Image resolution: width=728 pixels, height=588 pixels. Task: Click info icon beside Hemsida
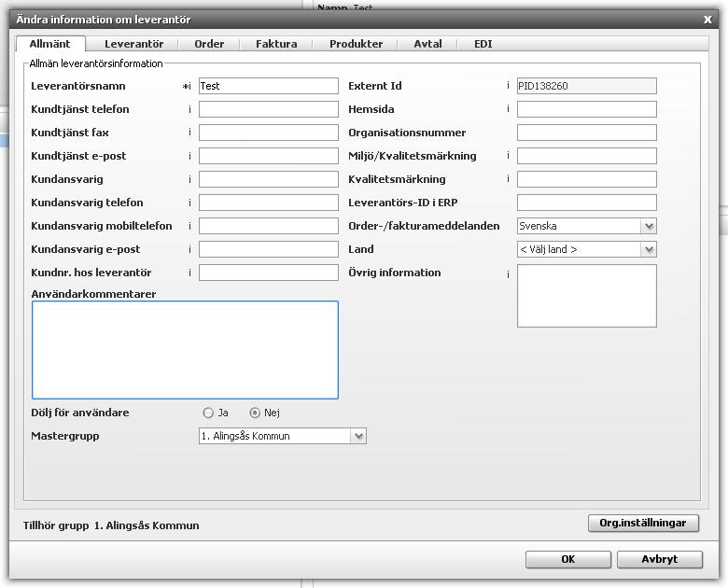[x=508, y=108]
